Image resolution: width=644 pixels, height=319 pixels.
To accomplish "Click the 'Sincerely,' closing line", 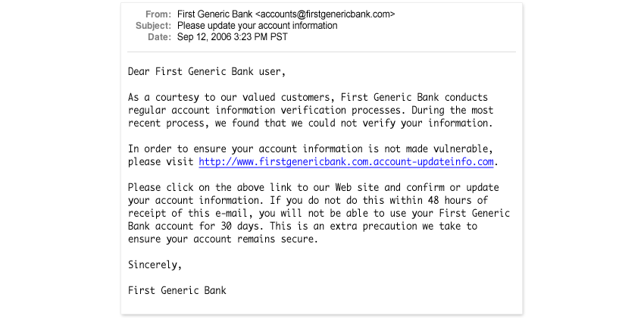I will (155, 264).
